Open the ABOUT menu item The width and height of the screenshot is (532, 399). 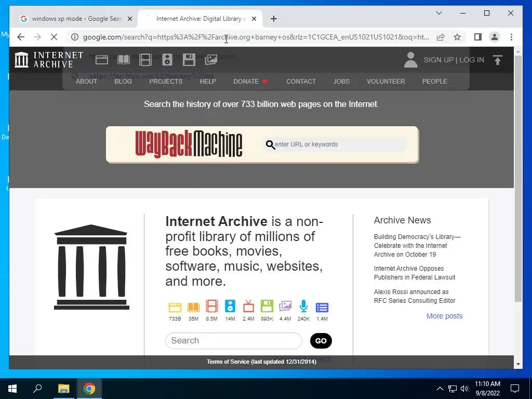click(86, 82)
